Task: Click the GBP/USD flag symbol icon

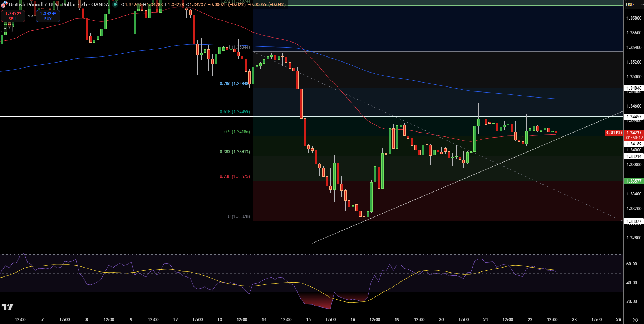Action: tap(4, 5)
